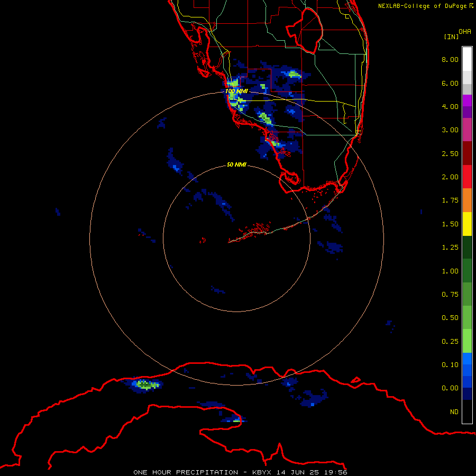476x476 pixels.
Task: Click the light green swatch near 0.25
Action: (x=467, y=341)
